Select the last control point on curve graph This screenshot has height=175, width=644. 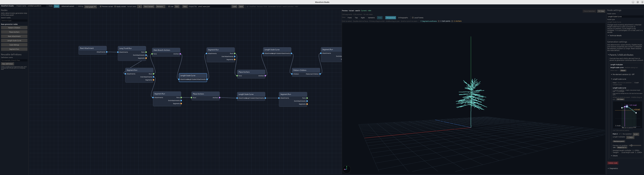click(636, 113)
